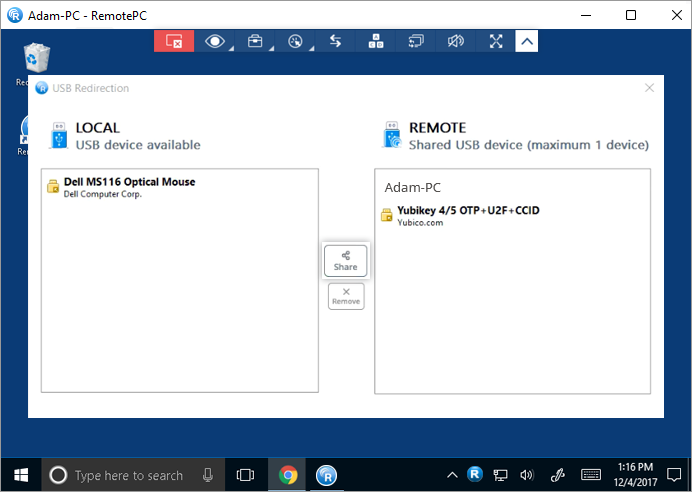692x492 pixels.
Task: Click RemotePC icon in the taskbar
Action: (x=326, y=475)
